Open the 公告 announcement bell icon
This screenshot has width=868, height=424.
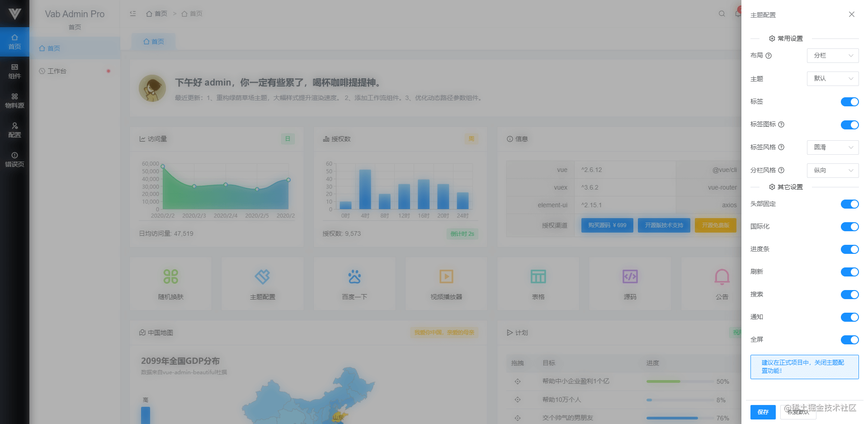coord(722,283)
